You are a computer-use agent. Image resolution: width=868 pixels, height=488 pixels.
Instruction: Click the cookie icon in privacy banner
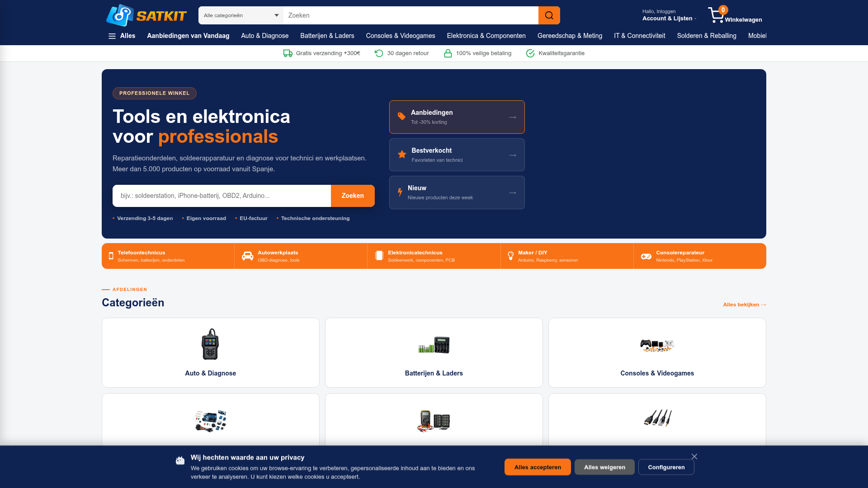pyautogui.click(x=180, y=460)
